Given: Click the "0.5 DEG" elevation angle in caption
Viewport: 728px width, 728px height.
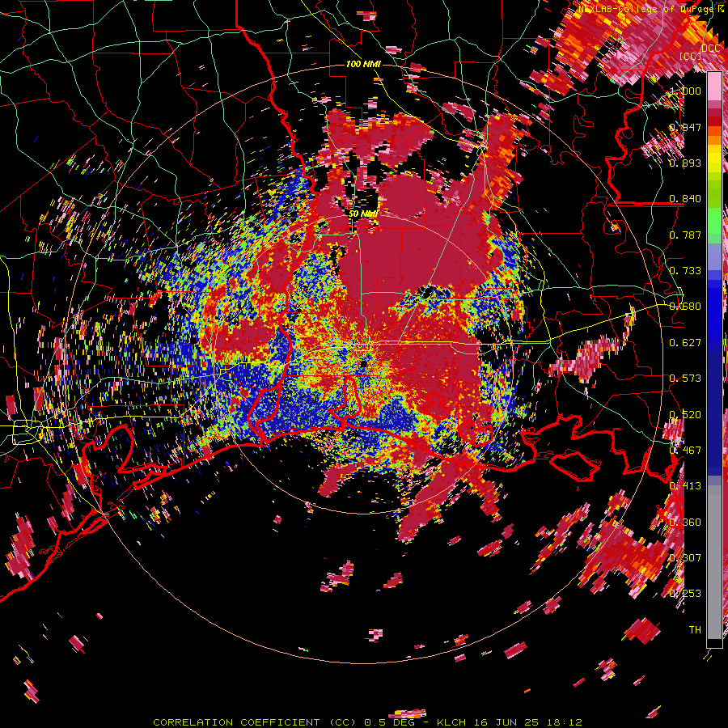Looking at the screenshot, I should tap(391, 722).
